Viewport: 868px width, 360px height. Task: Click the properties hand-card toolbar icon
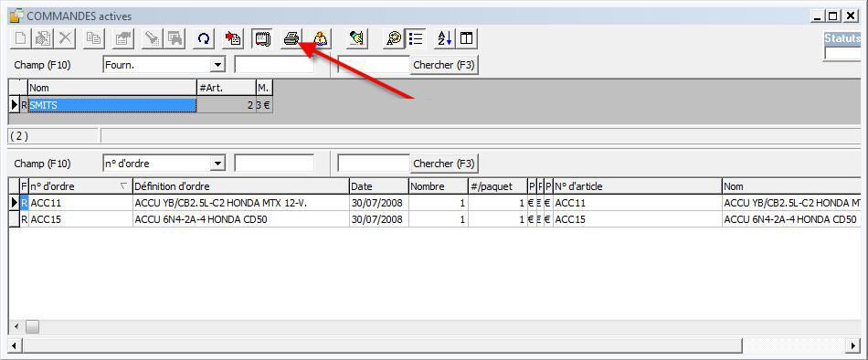coord(122,38)
